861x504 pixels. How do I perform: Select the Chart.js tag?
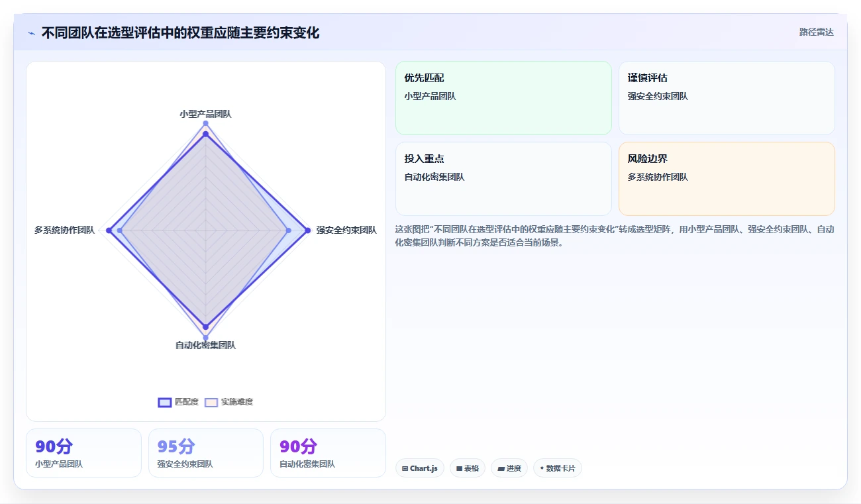[420, 468]
